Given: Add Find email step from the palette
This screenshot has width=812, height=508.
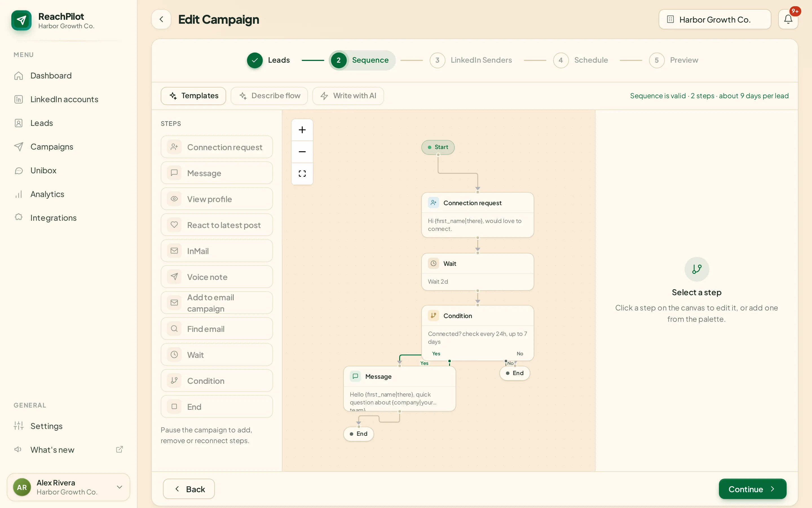Looking at the screenshot, I should 217,329.
